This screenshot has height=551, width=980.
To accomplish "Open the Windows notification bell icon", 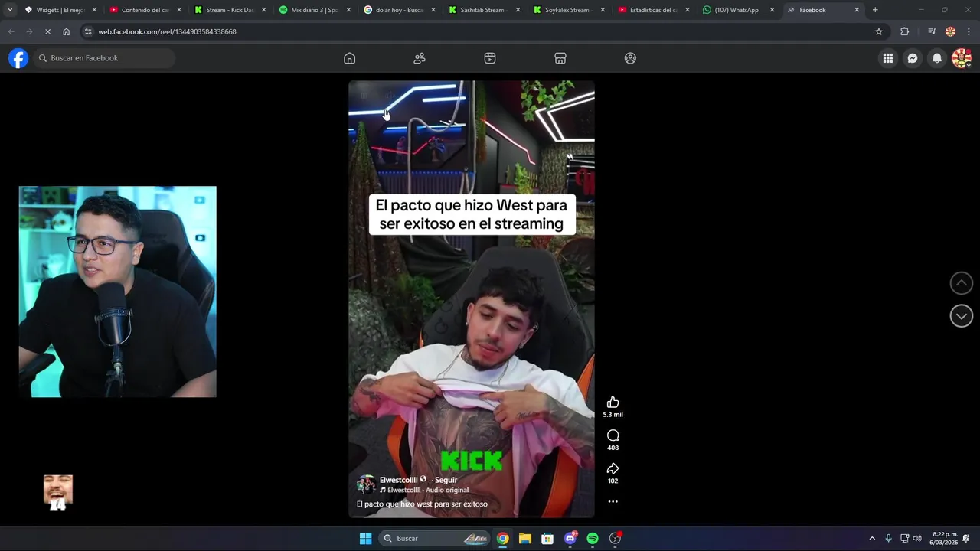I will click(966, 539).
